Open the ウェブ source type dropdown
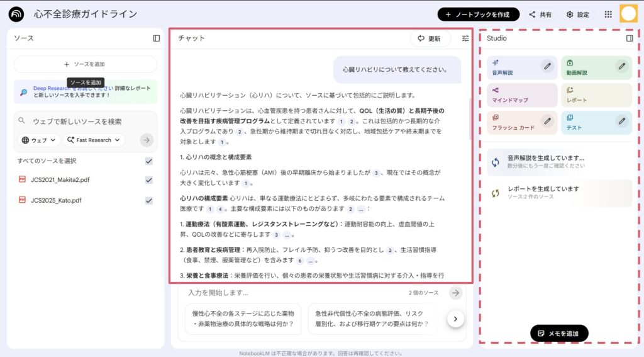644x357 pixels. point(39,140)
